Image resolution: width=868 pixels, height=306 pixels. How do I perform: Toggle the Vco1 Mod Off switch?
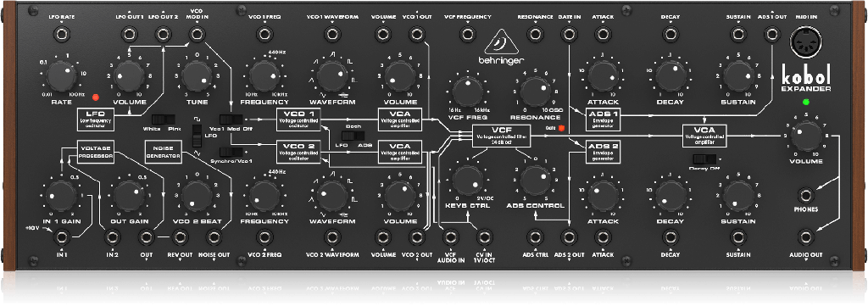pos(231,119)
